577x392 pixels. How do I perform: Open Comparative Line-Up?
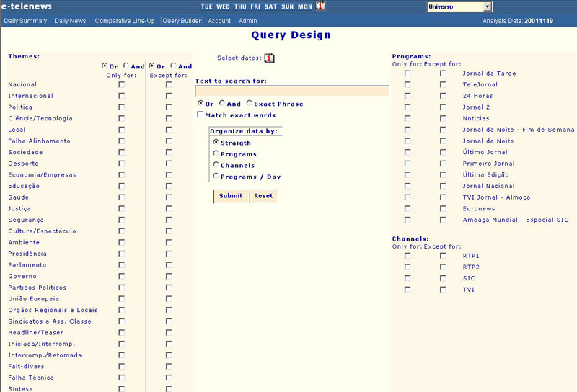click(125, 21)
